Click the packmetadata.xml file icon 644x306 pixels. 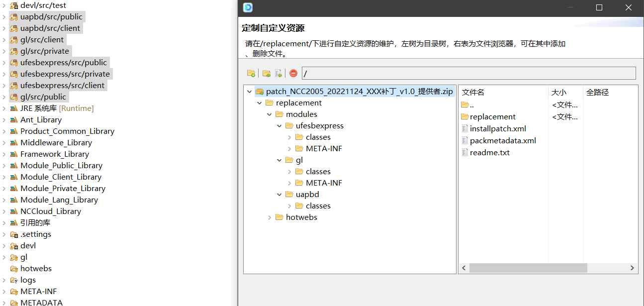coord(465,141)
